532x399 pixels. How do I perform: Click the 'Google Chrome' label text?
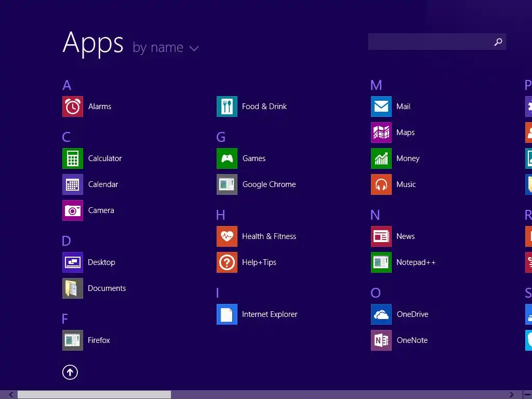tap(269, 184)
